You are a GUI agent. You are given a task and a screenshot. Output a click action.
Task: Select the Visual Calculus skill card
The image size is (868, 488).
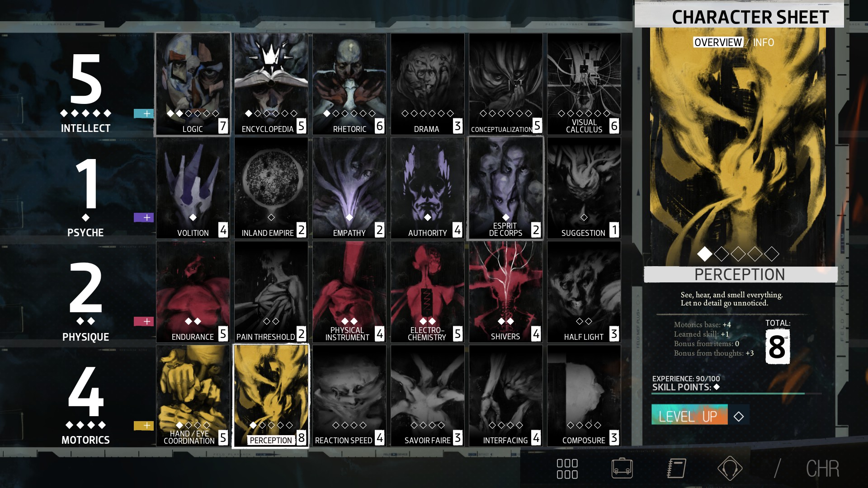584,84
